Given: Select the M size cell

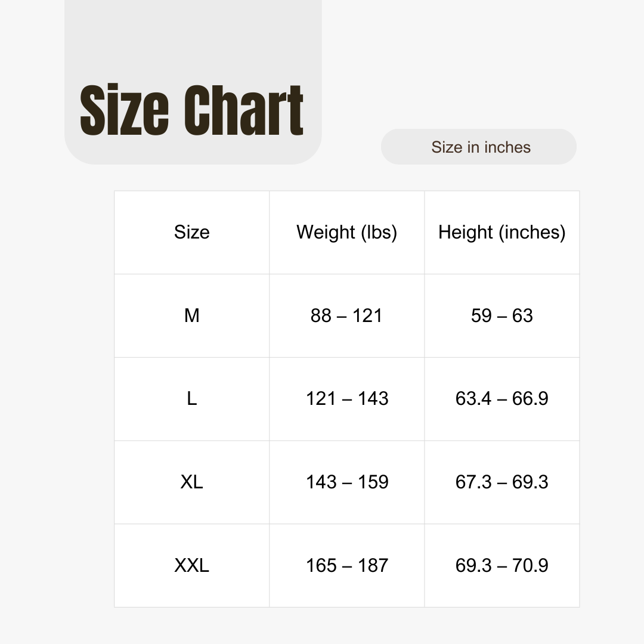Looking at the screenshot, I should pos(192,316).
